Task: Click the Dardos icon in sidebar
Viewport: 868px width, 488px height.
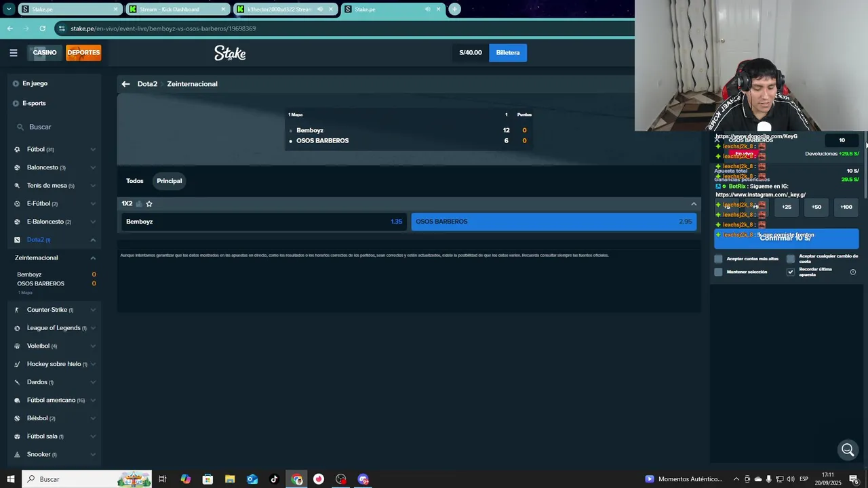Action: click(18, 382)
